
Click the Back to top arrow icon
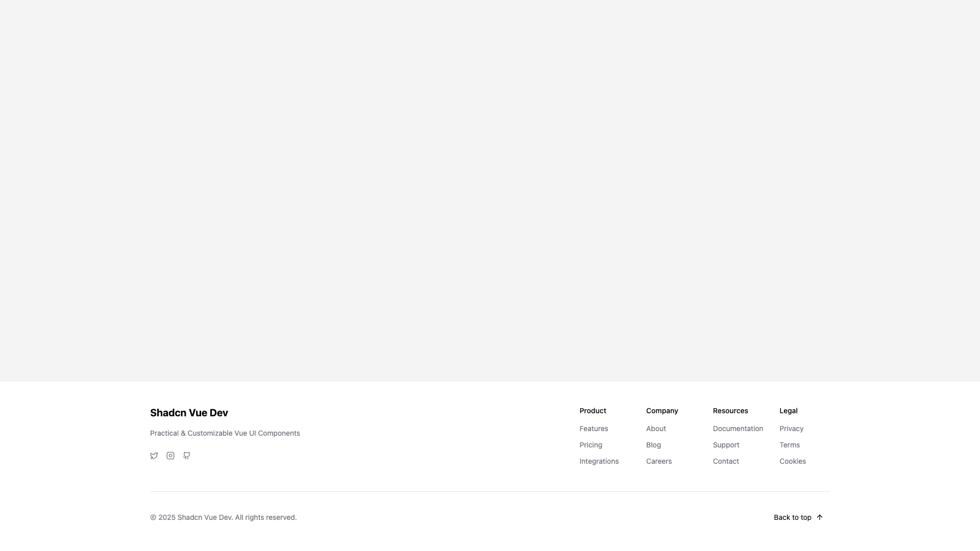[x=820, y=517]
